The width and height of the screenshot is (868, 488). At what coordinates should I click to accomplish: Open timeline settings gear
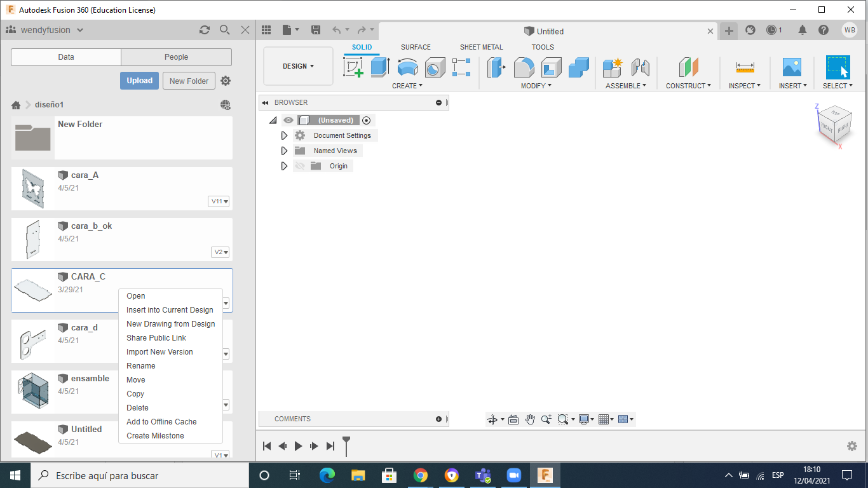[852, 446]
